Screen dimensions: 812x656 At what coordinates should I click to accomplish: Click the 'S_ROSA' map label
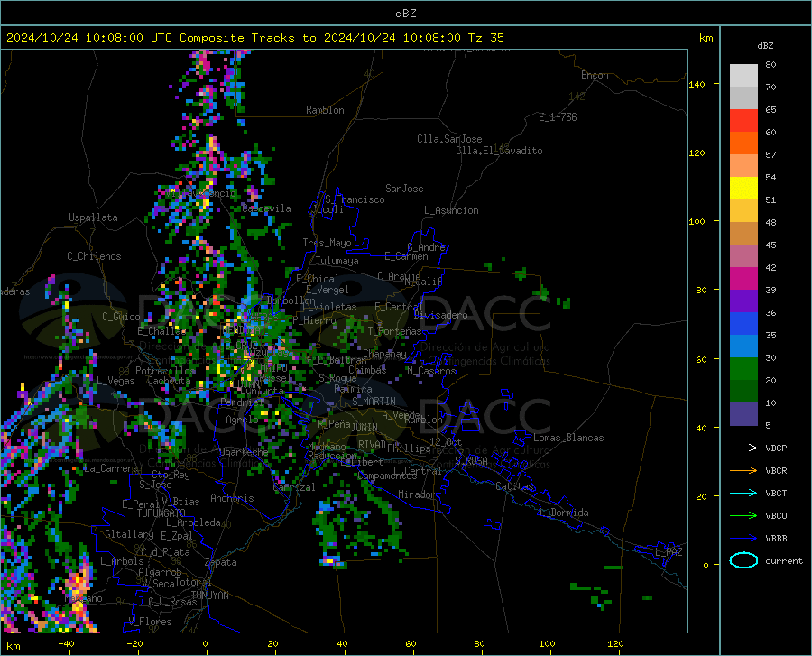pos(471,460)
